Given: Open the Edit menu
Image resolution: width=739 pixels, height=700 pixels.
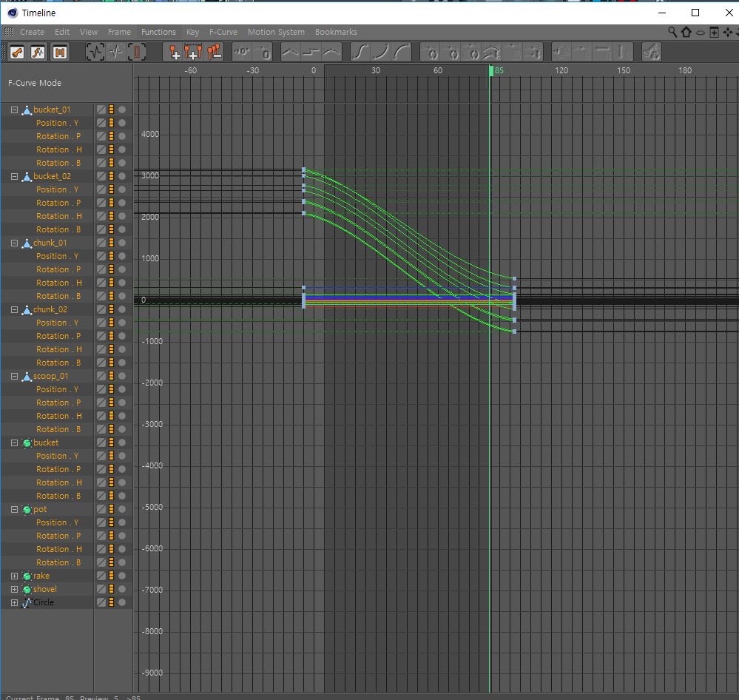Looking at the screenshot, I should 62,32.
